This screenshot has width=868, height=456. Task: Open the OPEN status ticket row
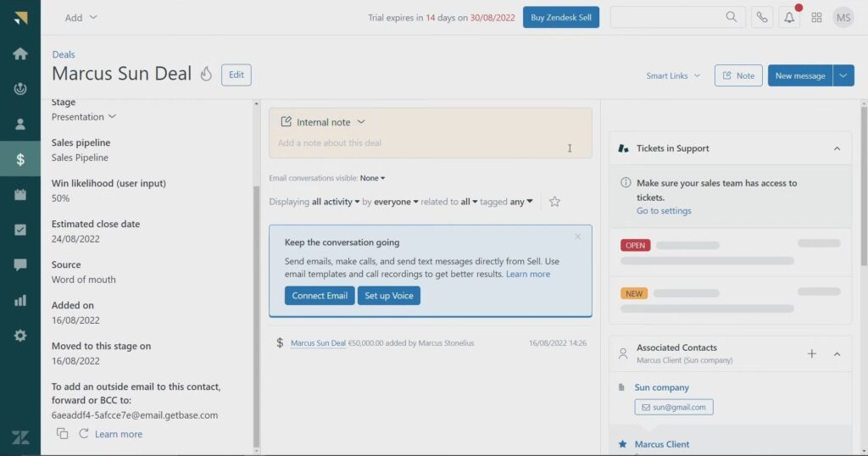tap(730, 253)
